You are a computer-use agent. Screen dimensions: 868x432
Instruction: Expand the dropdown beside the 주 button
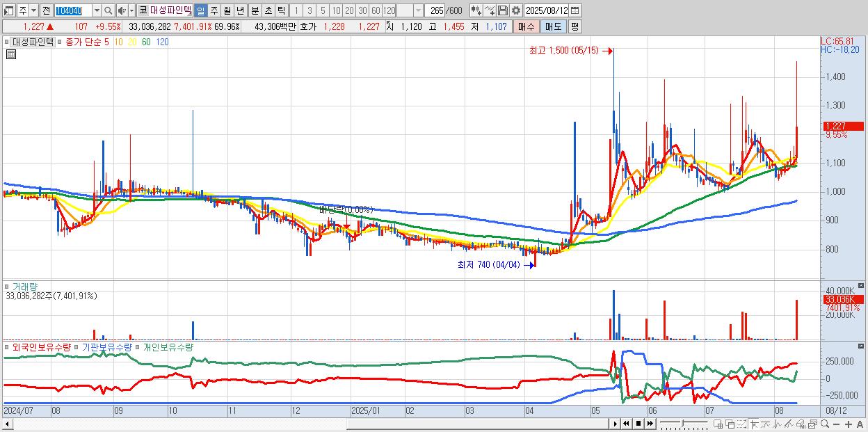(33, 10)
